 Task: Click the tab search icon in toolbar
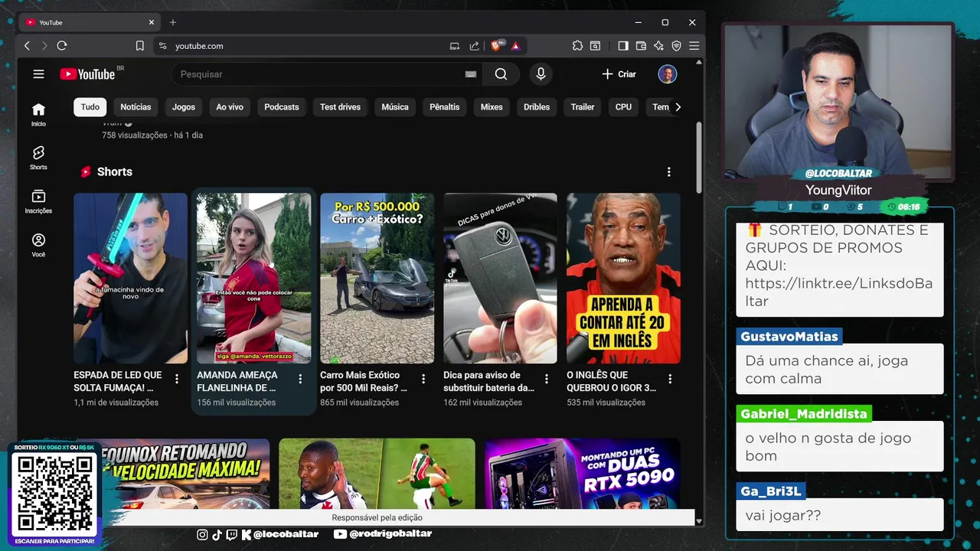coord(595,46)
